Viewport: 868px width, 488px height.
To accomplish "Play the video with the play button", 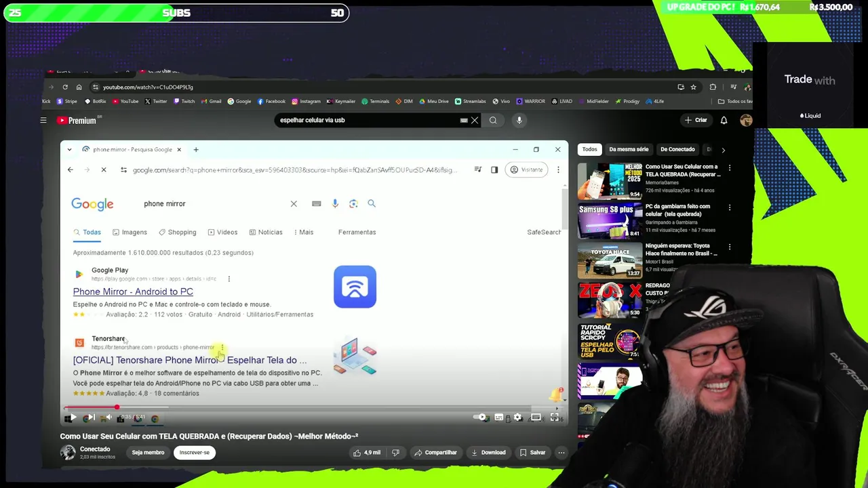I will pos(72,418).
